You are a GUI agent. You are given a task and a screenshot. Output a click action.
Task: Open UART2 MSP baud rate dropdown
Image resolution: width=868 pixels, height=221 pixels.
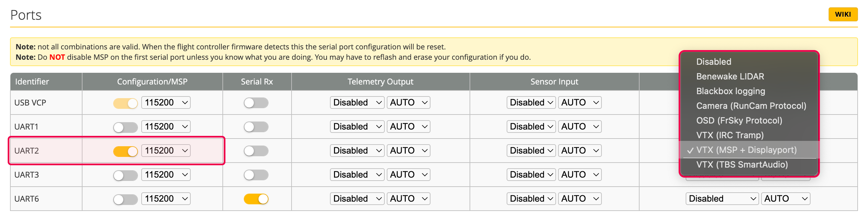click(166, 151)
